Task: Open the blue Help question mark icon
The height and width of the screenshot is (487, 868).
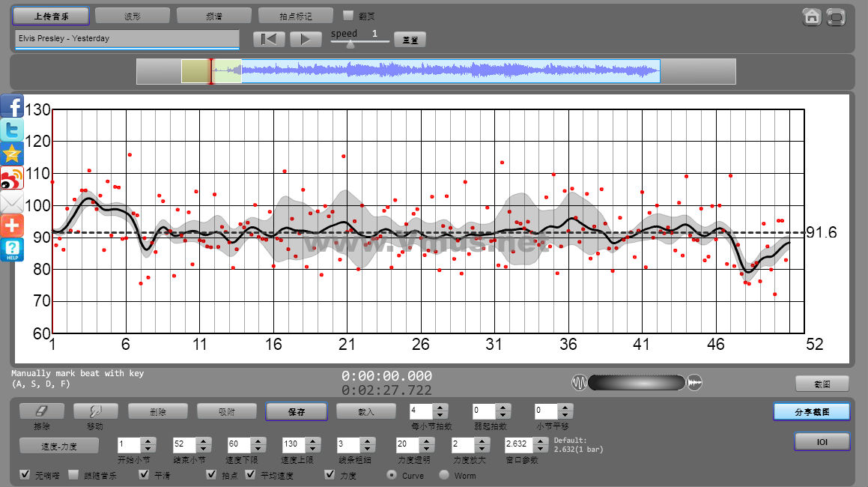Action: point(13,249)
